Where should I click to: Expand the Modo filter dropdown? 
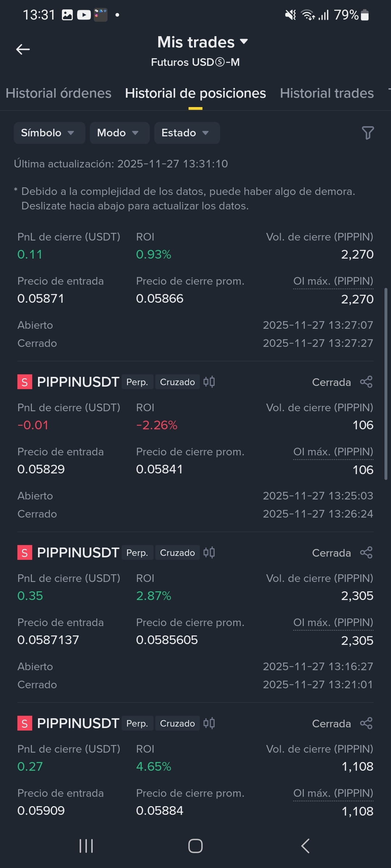(119, 133)
